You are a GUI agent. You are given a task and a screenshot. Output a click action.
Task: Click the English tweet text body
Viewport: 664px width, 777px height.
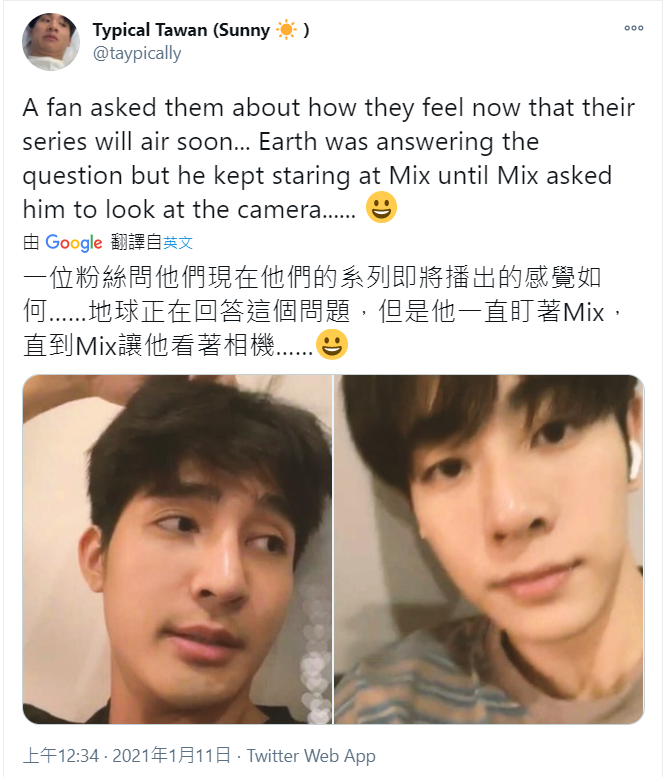pos(329,159)
